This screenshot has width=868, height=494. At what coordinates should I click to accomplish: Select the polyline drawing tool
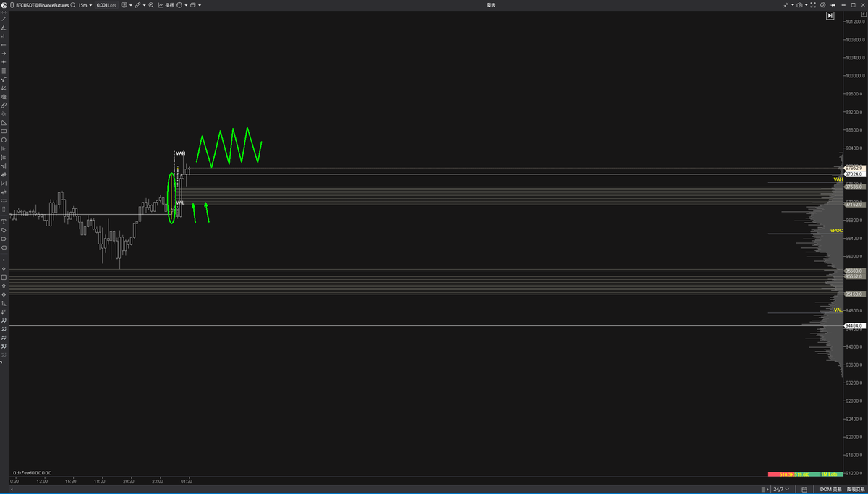point(4,80)
